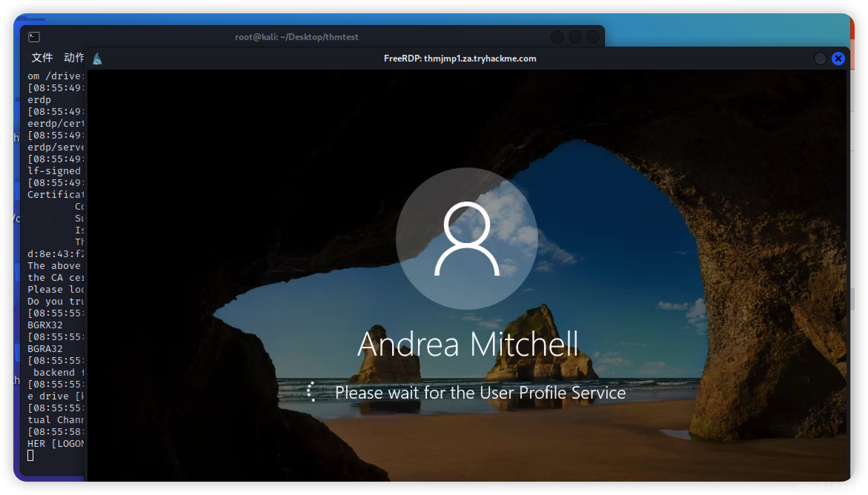Click the BGRX32 terminal line
Image resolution: width=868 pixels, height=495 pixels.
click(45, 325)
